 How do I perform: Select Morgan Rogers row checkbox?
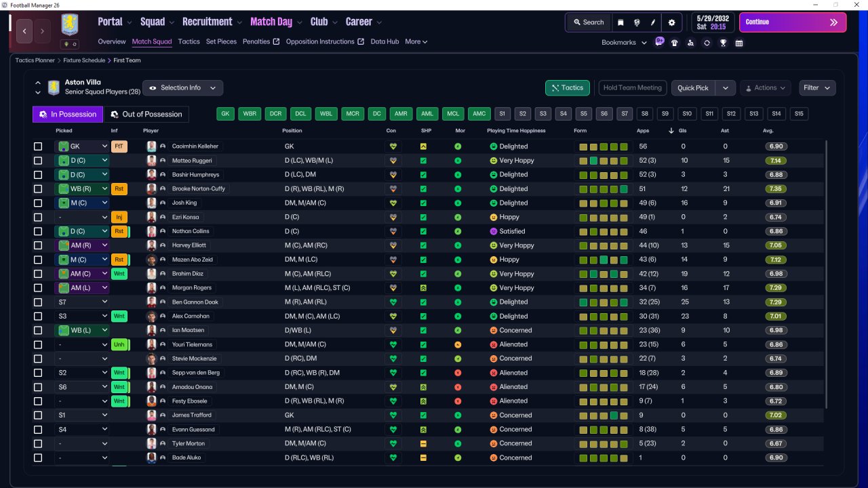[x=38, y=288]
